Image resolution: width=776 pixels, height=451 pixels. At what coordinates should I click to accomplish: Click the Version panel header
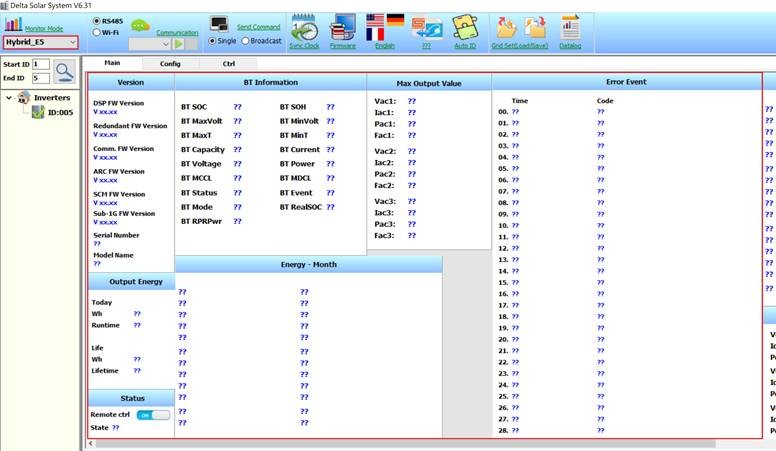coord(131,82)
